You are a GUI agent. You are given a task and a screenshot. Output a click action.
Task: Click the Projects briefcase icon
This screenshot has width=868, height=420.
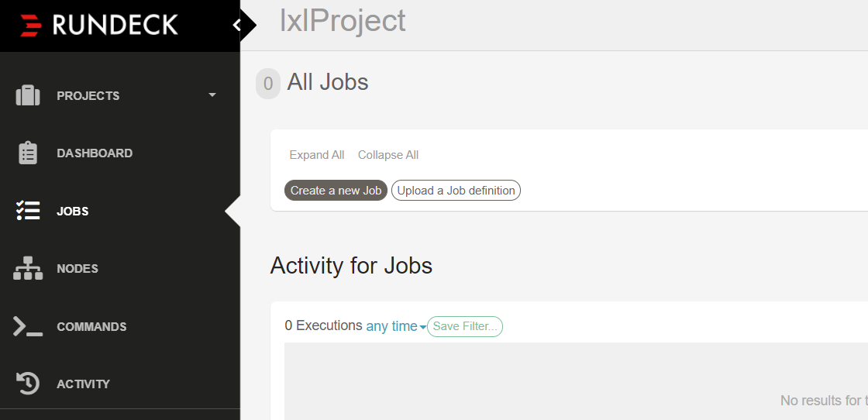tap(28, 95)
